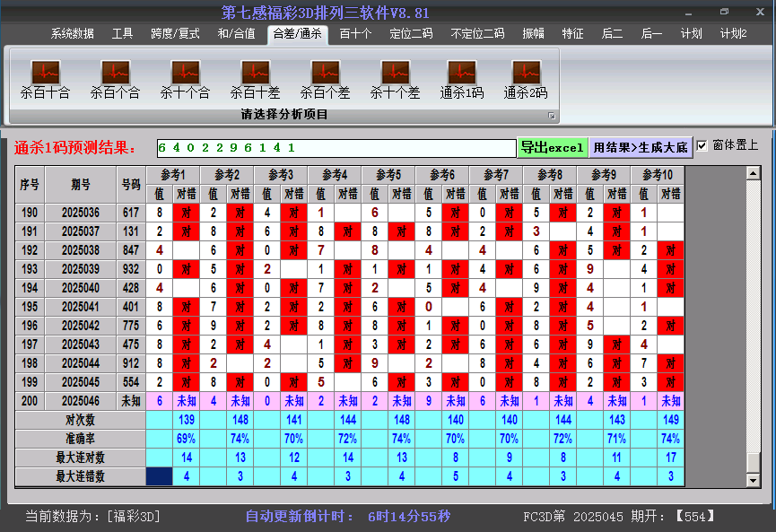Expand the 请选择分析项目 group launcher

point(552,116)
